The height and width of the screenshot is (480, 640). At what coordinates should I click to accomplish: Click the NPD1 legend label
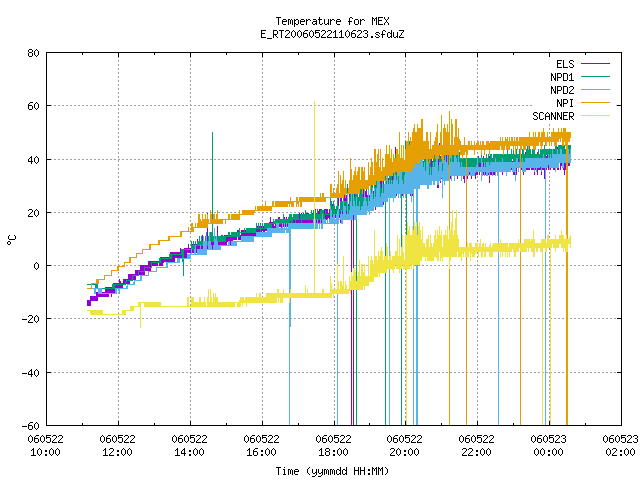562,77
